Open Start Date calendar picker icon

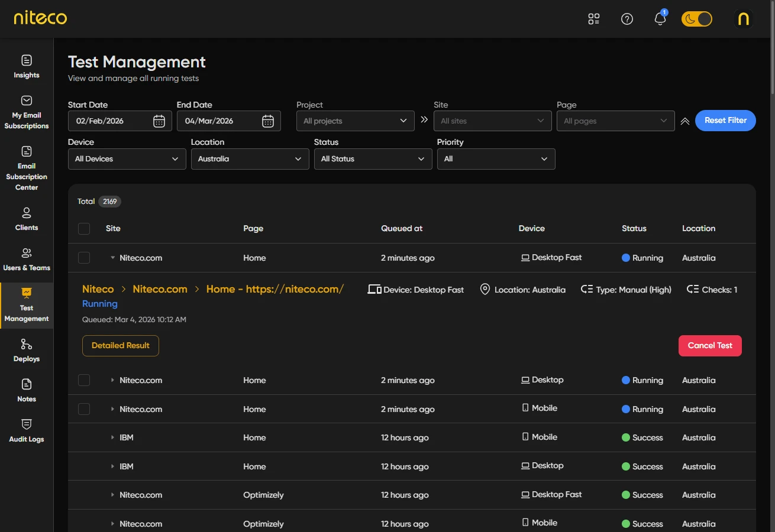[x=159, y=121]
